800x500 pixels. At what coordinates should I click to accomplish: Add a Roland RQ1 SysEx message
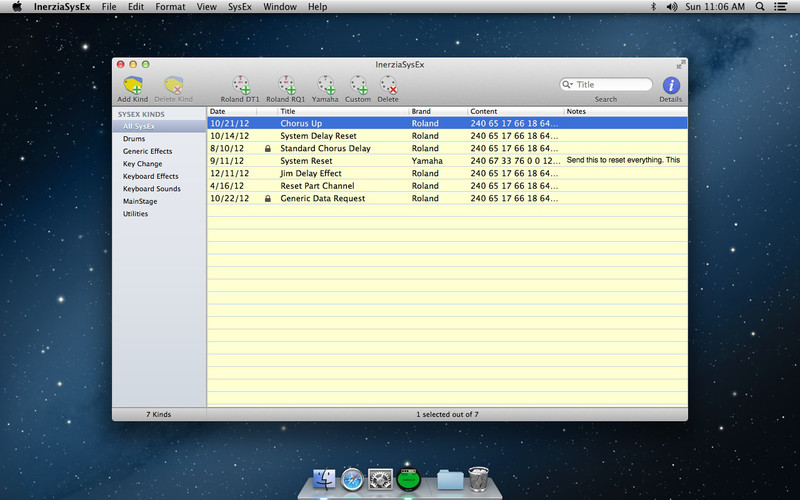point(286,85)
